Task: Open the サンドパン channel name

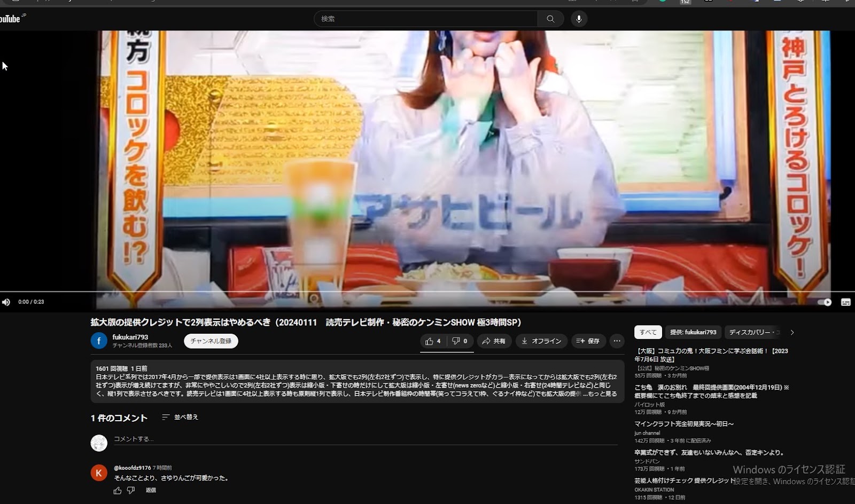Action: (647, 461)
